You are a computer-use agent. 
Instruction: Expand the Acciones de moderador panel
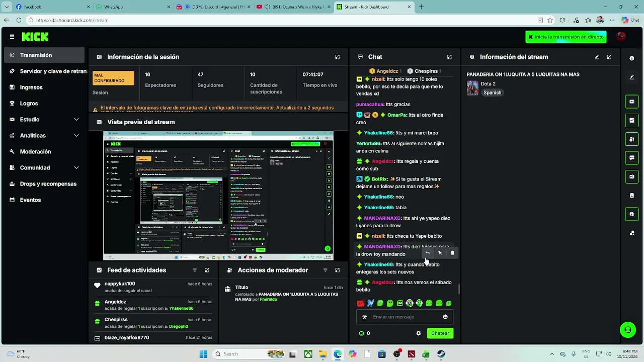[337, 270]
